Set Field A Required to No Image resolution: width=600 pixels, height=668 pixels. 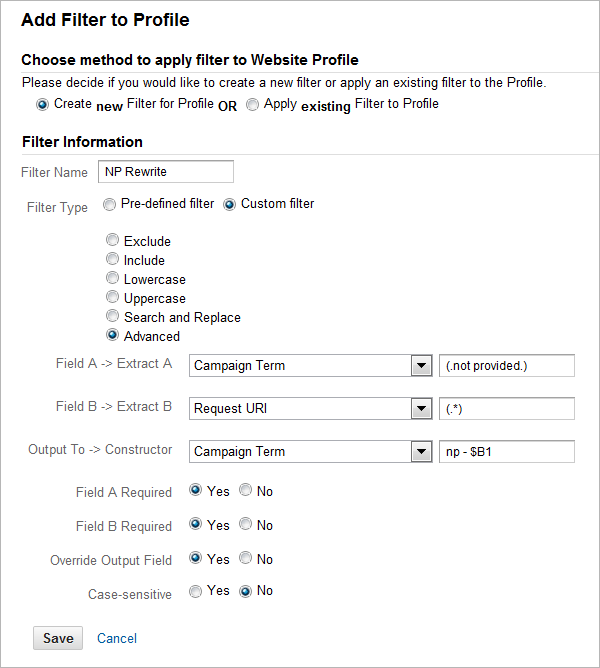(x=245, y=492)
